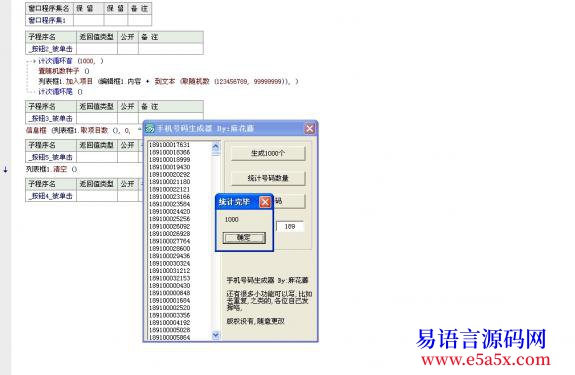Click 列表框1.加入项目 in the loop body

pyautogui.click(x=66, y=81)
